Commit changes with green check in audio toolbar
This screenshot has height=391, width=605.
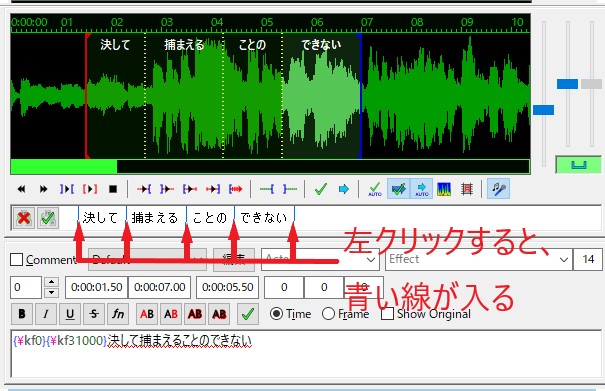(321, 189)
